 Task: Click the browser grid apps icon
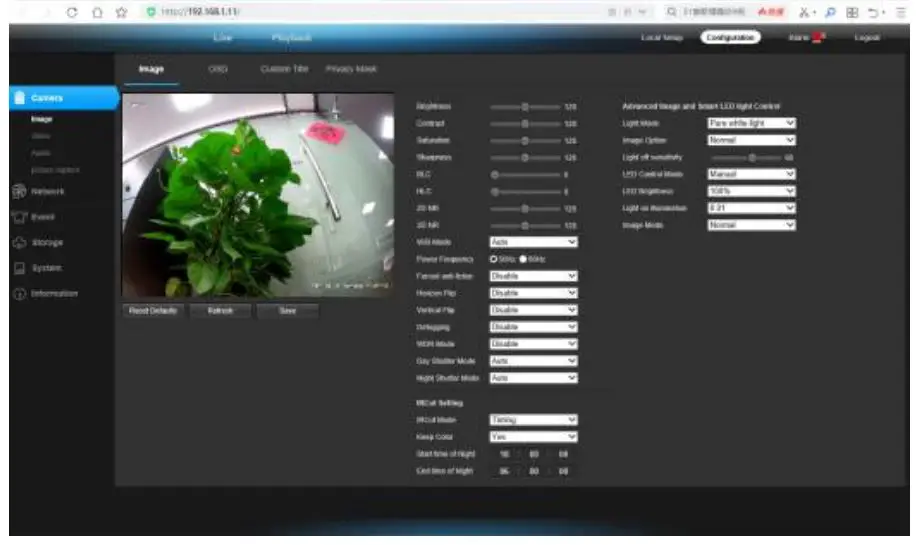coord(852,12)
